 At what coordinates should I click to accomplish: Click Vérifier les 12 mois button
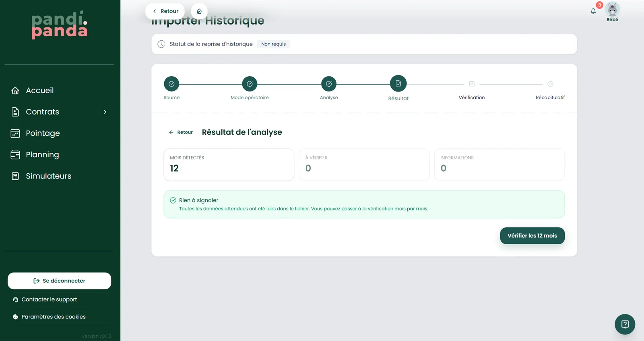pos(532,236)
